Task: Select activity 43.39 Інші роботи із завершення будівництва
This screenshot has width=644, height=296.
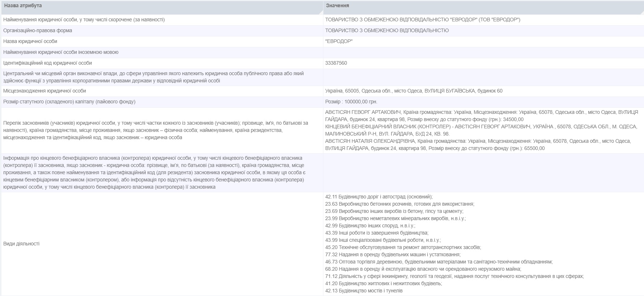Action: coord(377,233)
